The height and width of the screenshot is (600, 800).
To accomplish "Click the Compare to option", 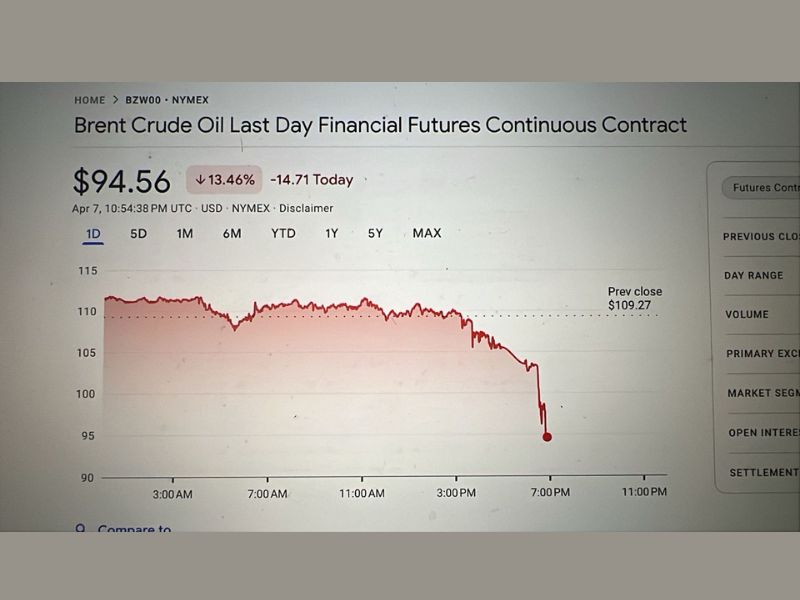I will point(134,529).
